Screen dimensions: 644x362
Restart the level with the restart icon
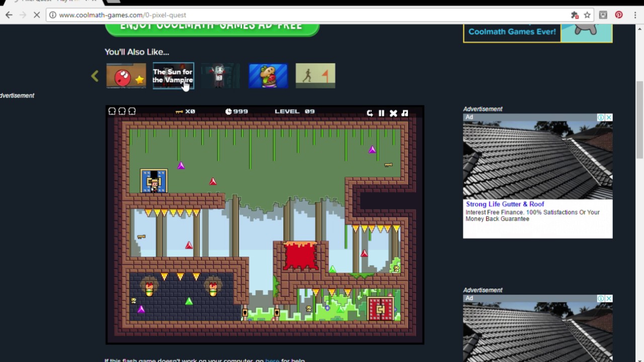click(370, 113)
